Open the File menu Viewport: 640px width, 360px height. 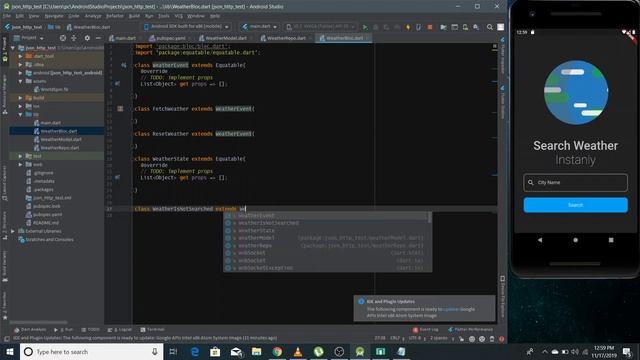(x=7, y=16)
